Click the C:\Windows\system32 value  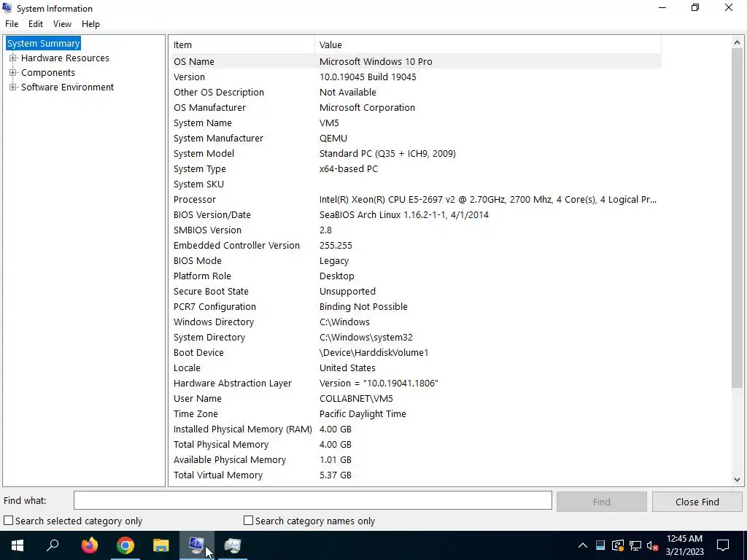tap(366, 337)
